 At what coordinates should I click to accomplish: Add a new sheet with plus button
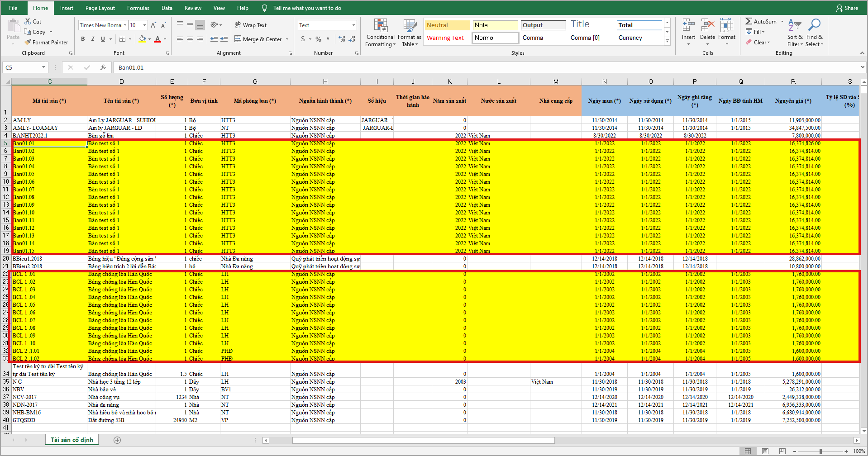click(117, 440)
